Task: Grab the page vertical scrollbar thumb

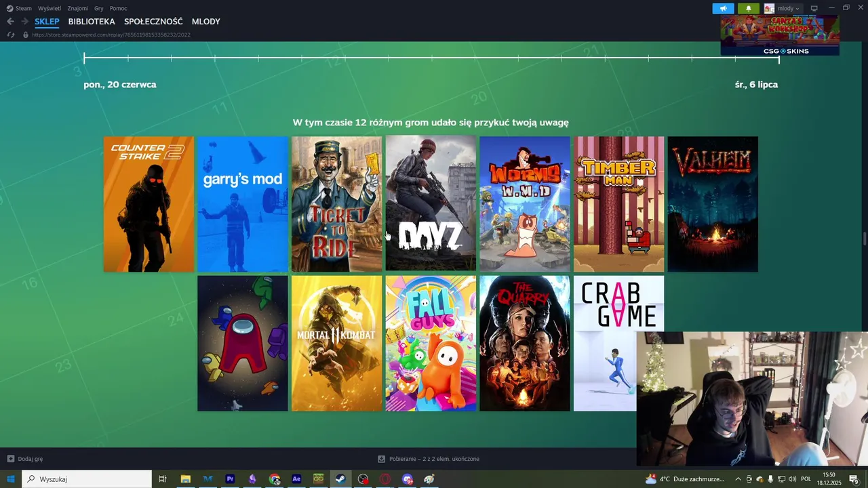Action: pyautogui.click(x=865, y=239)
